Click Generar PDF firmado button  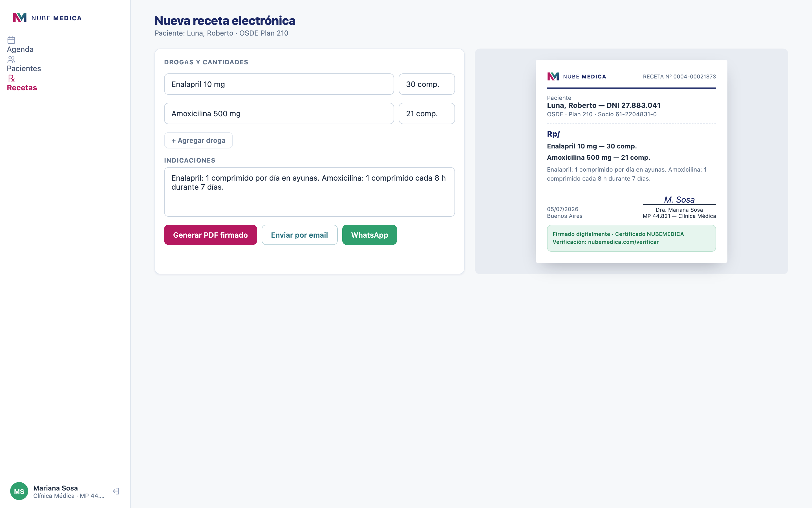pyautogui.click(x=210, y=235)
